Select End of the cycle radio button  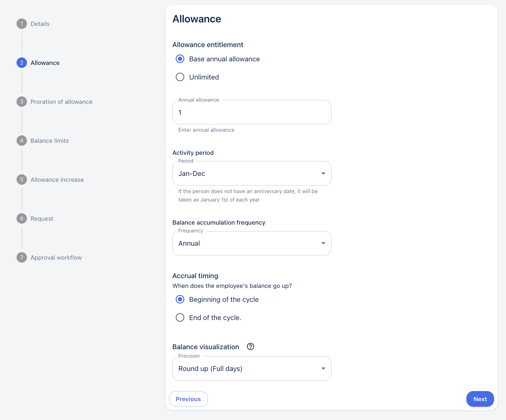(x=180, y=317)
